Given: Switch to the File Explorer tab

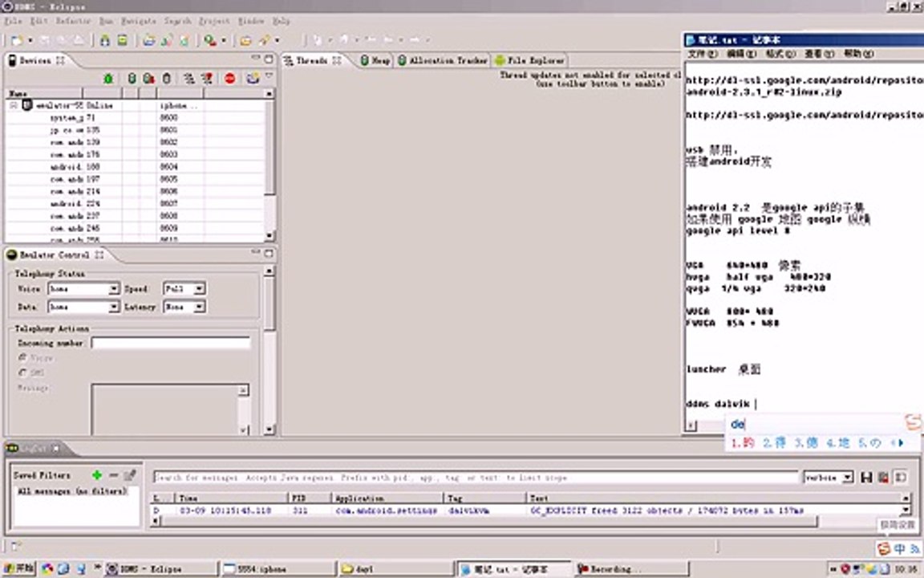Looking at the screenshot, I should 529,60.
